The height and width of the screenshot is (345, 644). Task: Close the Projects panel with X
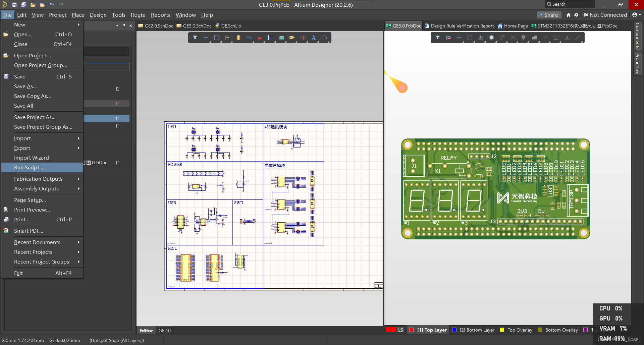(x=130, y=26)
